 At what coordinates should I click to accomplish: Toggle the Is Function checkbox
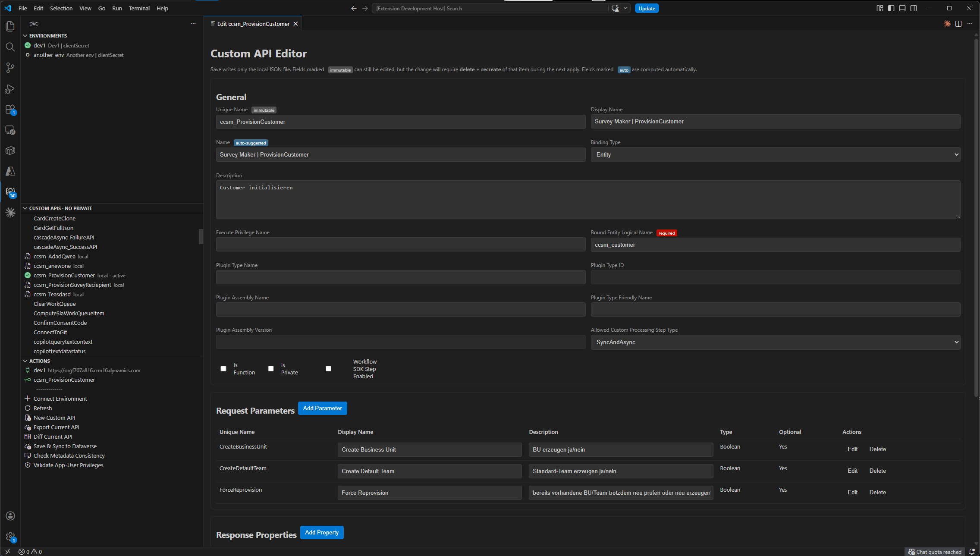click(223, 368)
